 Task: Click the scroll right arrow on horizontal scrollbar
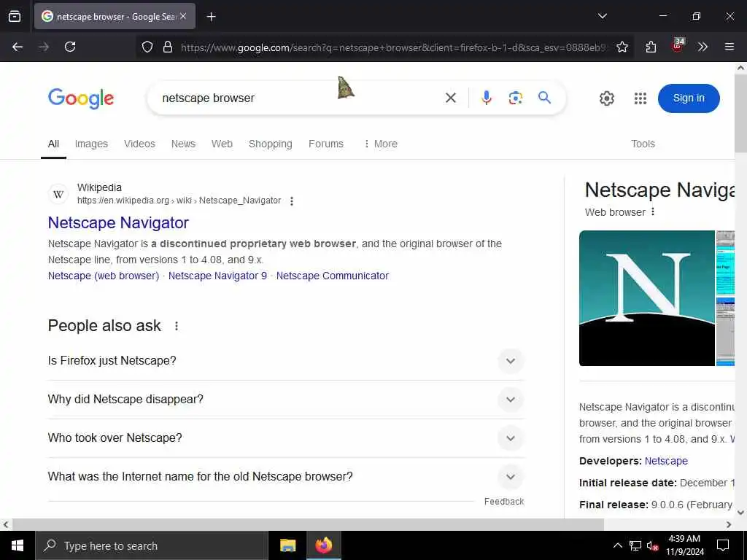pyautogui.click(x=729, y=524)
